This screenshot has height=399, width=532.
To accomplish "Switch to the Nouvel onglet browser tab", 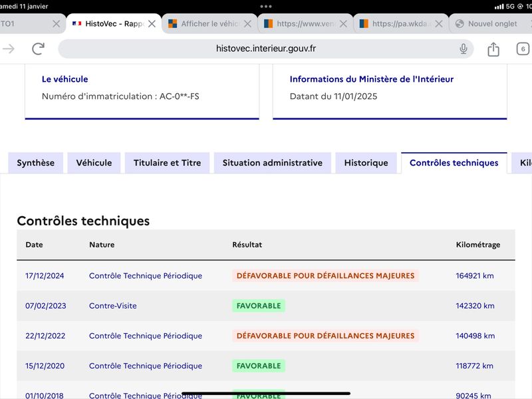I will [x=492, y=24].
